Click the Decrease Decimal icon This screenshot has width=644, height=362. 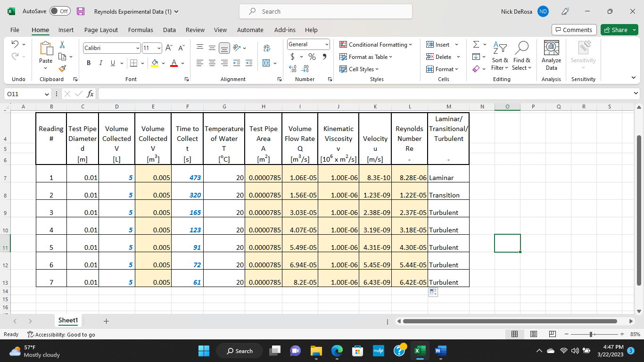tap(305, 69)
